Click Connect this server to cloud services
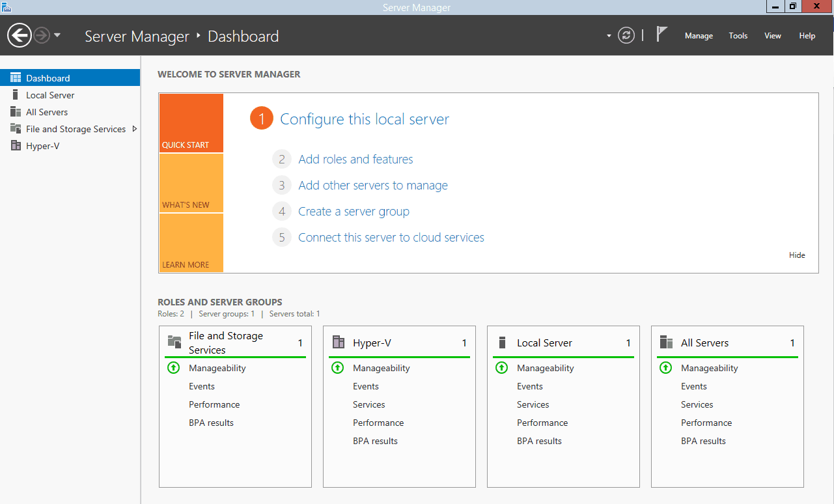Viewport: 834px width, 504px height. click(x=391, y=237)
